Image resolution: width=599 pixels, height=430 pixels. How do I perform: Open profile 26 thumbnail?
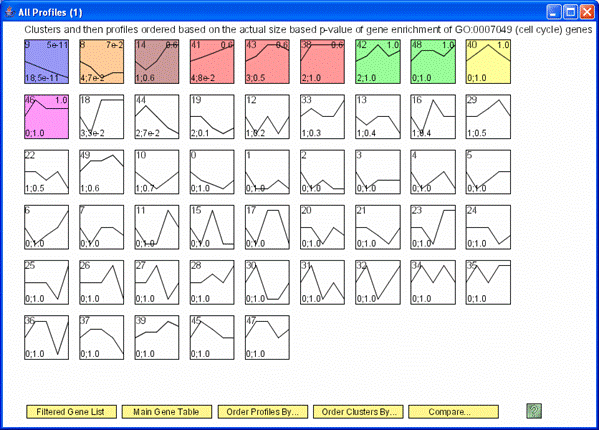click(102, 283)
